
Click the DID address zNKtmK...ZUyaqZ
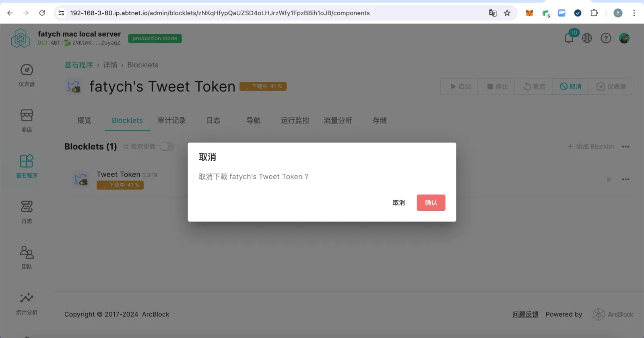pos(96,43)
